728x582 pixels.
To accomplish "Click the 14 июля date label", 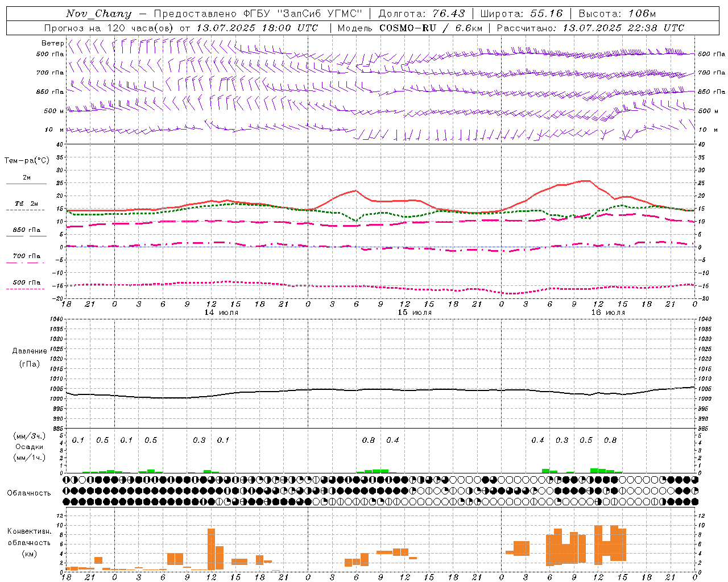I will 221,312.
